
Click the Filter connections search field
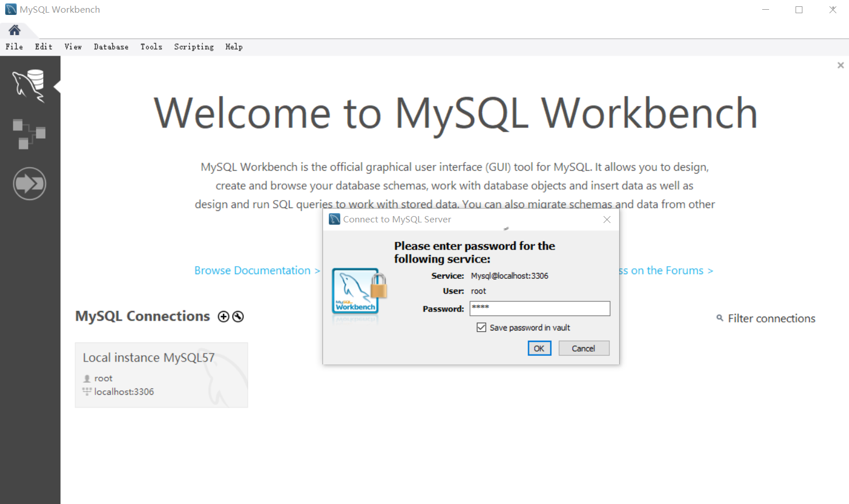pos(771,318)
